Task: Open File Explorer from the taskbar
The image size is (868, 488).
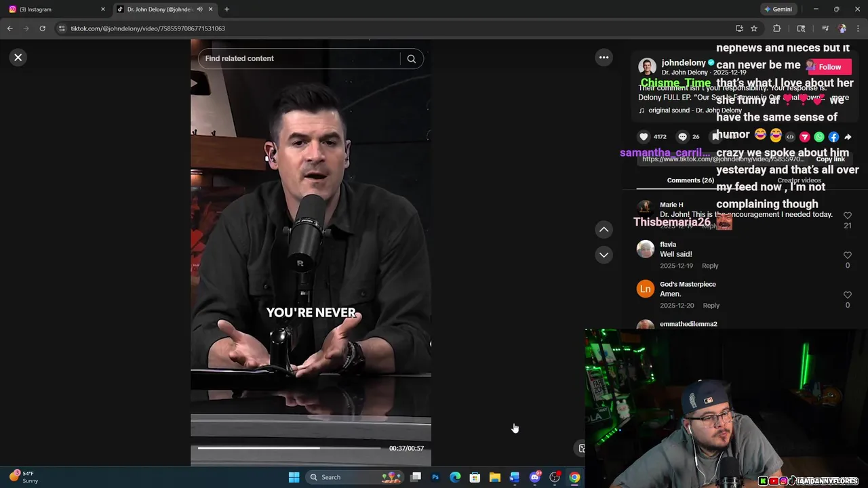Action: click(495, 477)
